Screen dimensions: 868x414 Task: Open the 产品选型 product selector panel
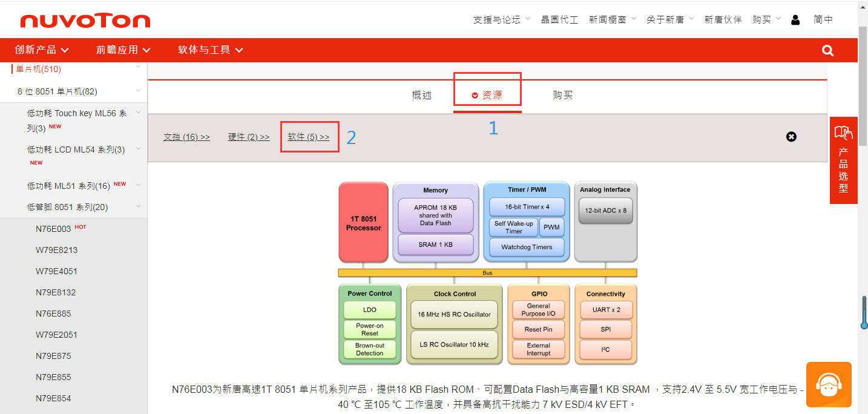pos(843,160)
